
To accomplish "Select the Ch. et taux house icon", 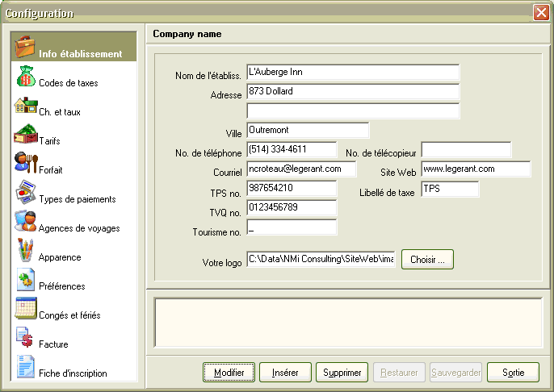I will pyautogui.click(x=25, y=106).
